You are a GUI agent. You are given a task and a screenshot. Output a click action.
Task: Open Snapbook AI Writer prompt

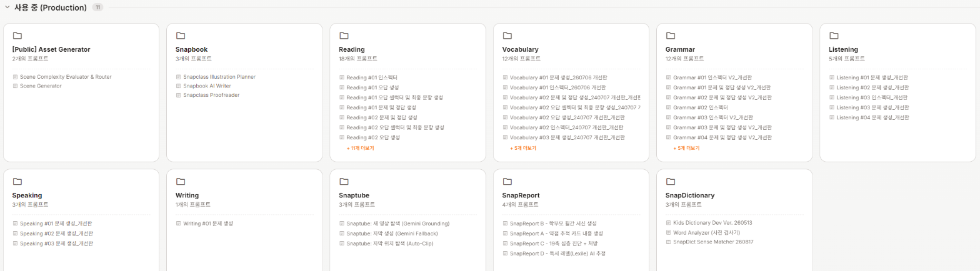(x=207, y=86)
